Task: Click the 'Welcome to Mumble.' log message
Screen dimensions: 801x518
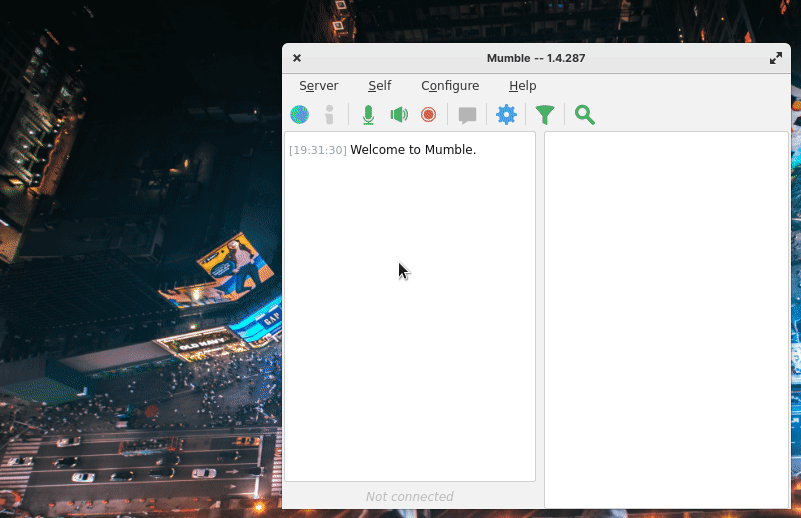Action: tap(413, 150)
